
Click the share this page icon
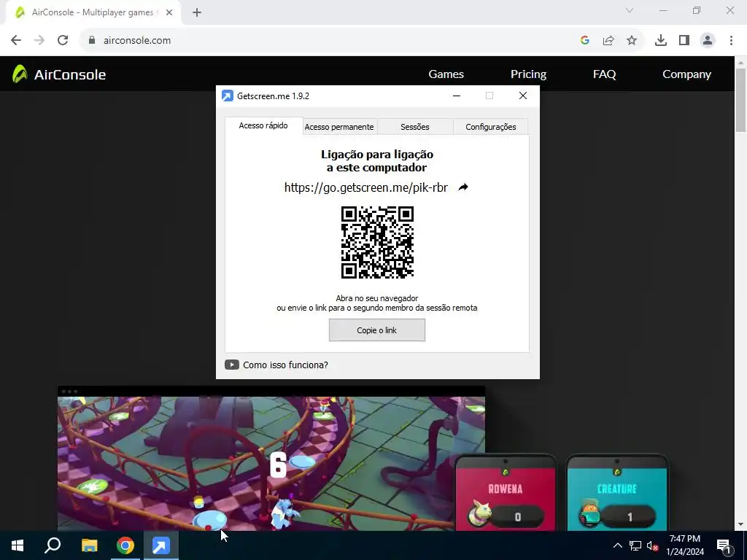[x=608, y=40]
